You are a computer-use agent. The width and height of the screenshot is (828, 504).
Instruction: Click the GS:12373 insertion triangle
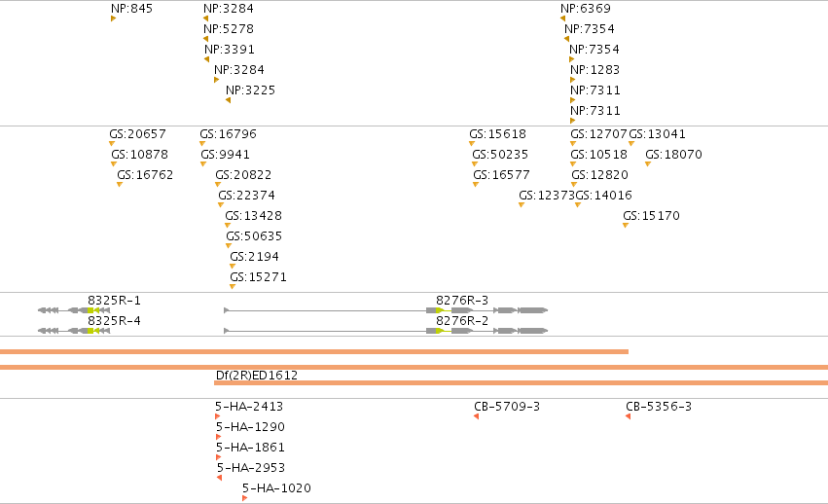(x=522, y=205)
